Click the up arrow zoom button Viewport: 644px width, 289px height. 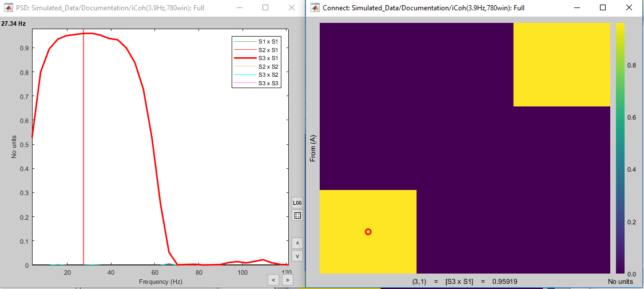coord(297,243)
